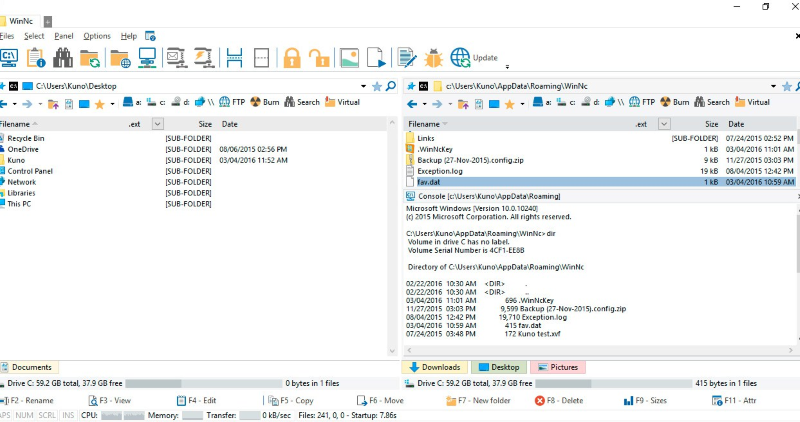Open a new tab with plus button
Viewport: 800px width, 422px height.
click(x=47, y=21)
